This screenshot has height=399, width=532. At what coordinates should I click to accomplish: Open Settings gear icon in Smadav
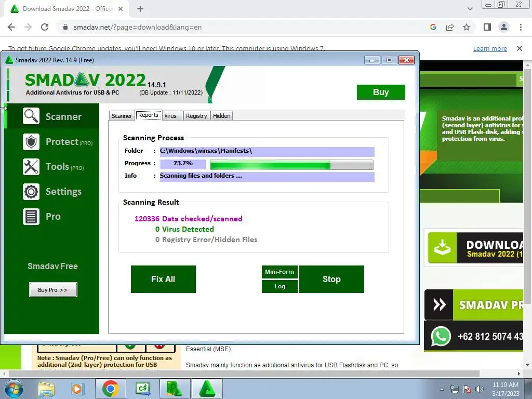(x=31, y=192)
